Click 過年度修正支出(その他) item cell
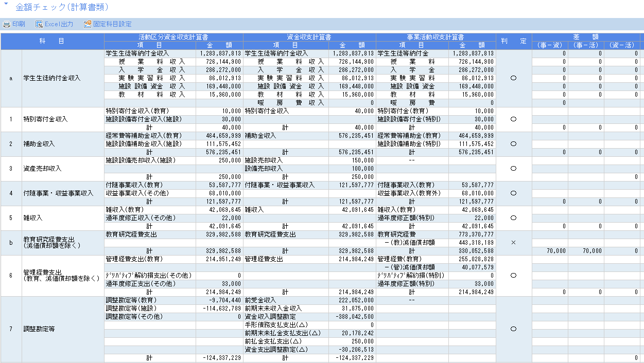Image resolution: width=644 pixels, height=363 pixels. (150, 284)
